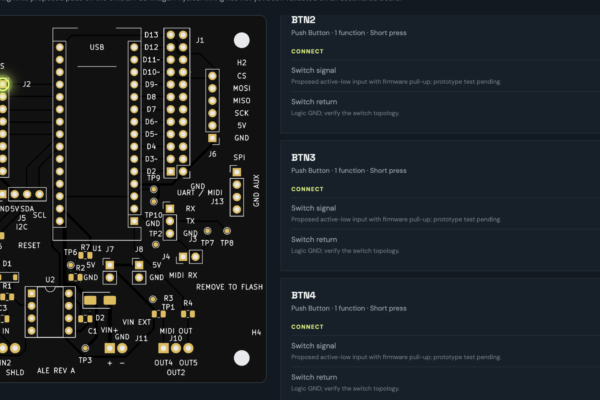Click the CONNECT label under BTN3

307,189
